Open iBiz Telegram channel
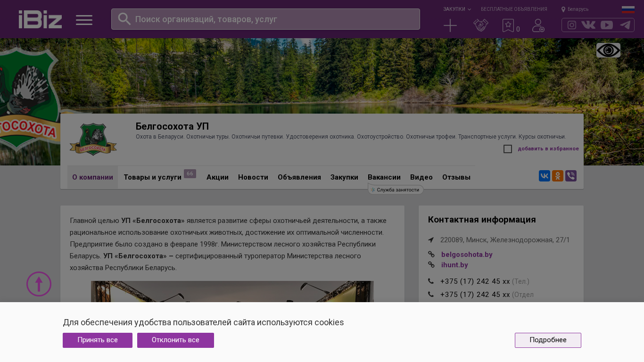The height and width of the screenshot is (362, 644). tap(625, 25)
